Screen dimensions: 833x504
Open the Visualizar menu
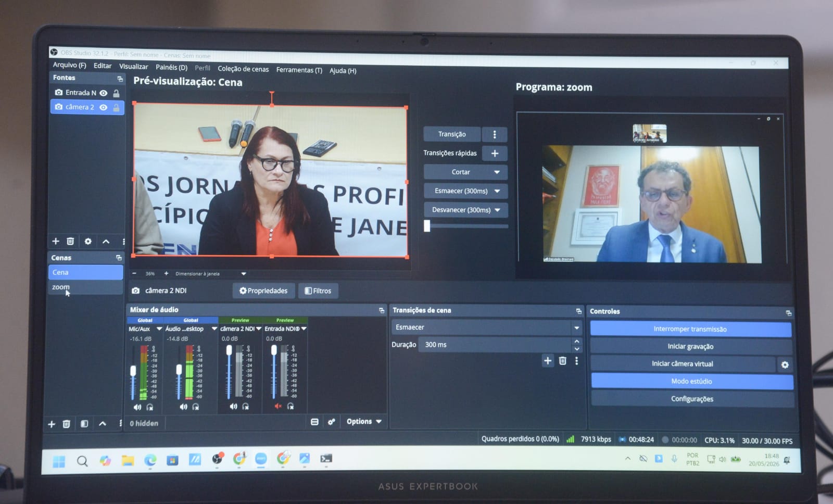(x=133, y=67)
